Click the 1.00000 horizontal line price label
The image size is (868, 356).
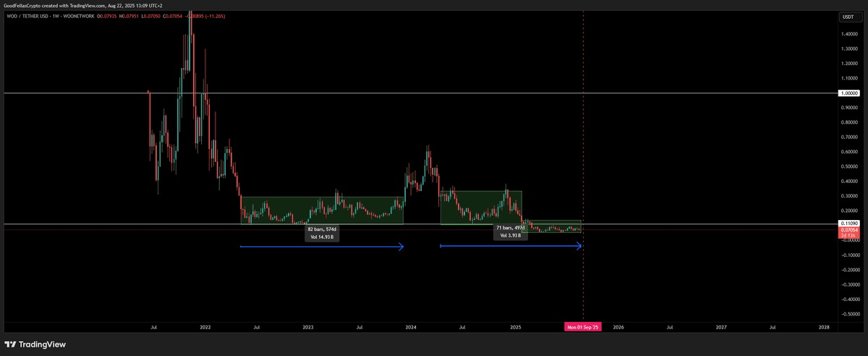point(848,93)
